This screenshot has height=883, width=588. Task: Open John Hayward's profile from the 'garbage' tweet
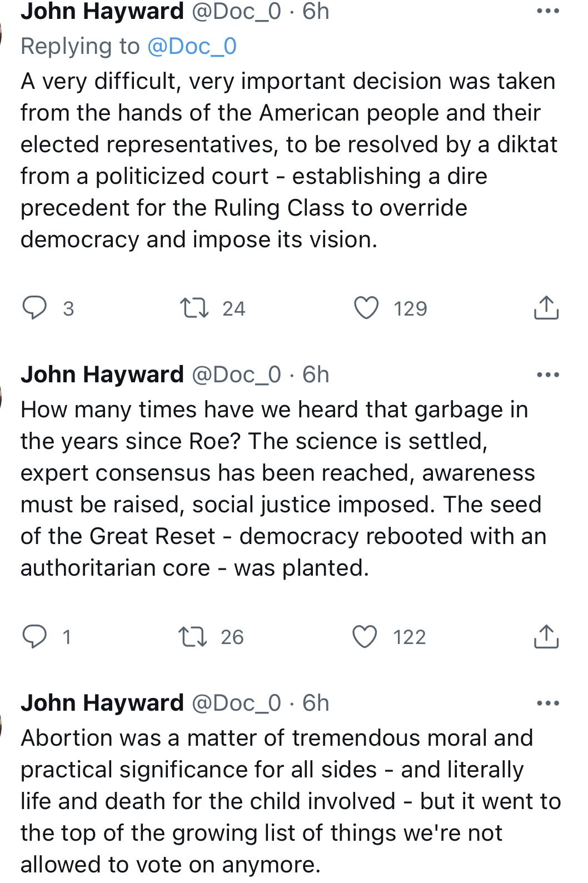102,375
